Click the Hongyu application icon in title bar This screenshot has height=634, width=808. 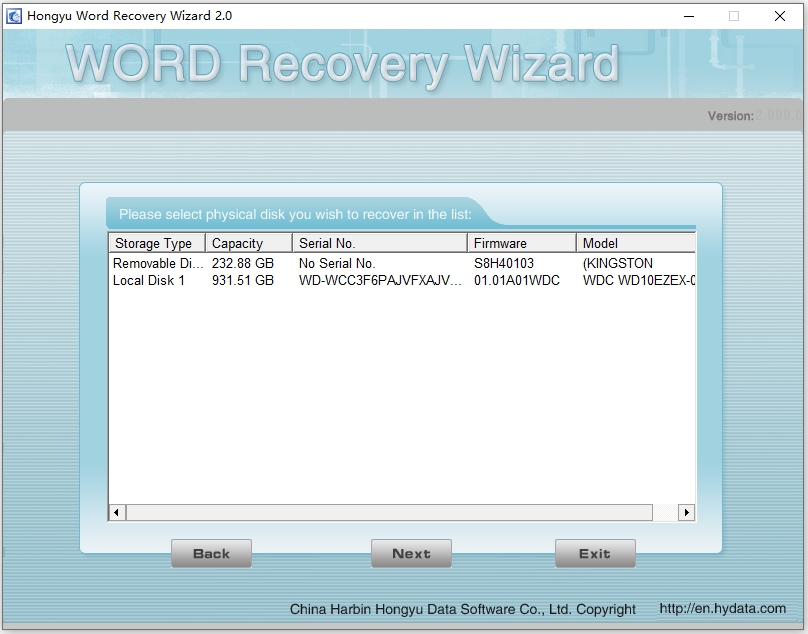pyautogui.click(x=14, y=15)
